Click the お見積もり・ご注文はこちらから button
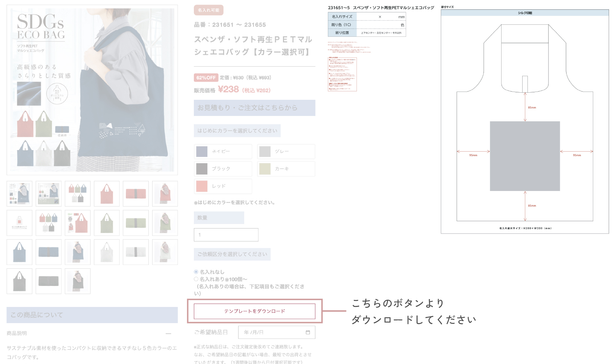Screen dimensions: 615x364 point(254,108)
